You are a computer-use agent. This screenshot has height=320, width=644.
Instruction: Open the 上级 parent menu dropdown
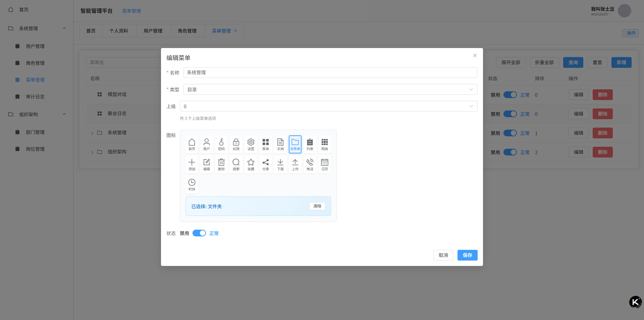click(329, 106)
